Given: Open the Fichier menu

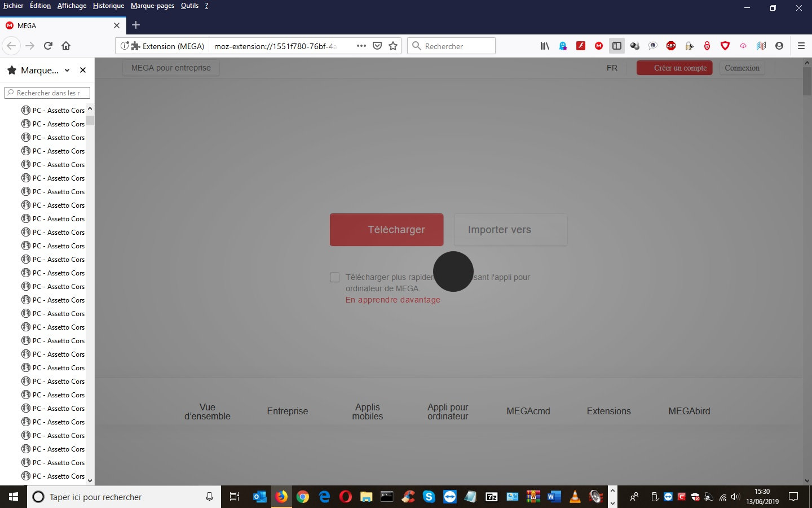Looking at the screenshot, I should (14, 6).
